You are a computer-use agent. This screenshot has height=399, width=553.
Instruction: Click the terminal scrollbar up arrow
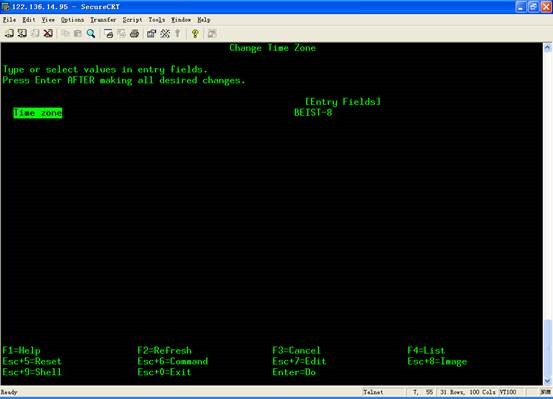click(547, 47)
